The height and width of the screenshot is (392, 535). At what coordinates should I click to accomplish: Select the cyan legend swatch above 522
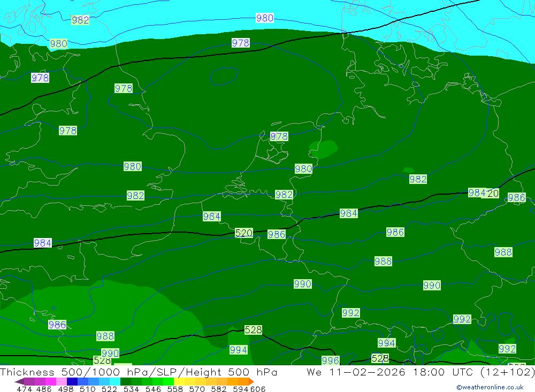[x=115, y=381]
